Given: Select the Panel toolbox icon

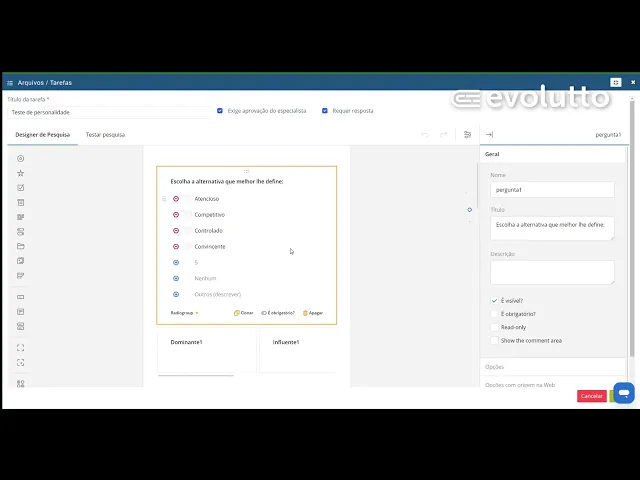Looking at the screenshot, I should click(20, 348).
